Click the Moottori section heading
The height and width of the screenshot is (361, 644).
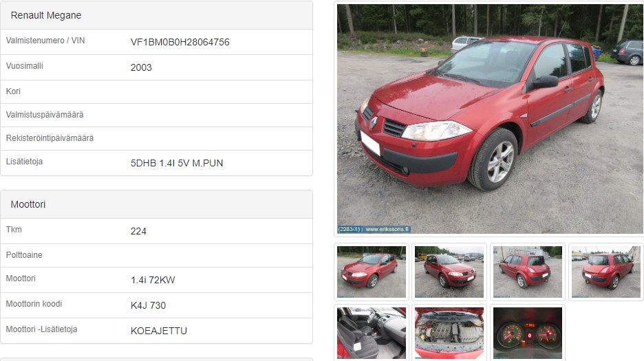pos(28,204)
